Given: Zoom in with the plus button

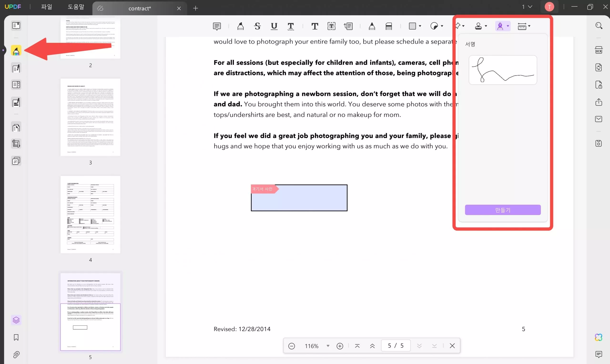Looking at the screenshot, I should pos(340,346).
